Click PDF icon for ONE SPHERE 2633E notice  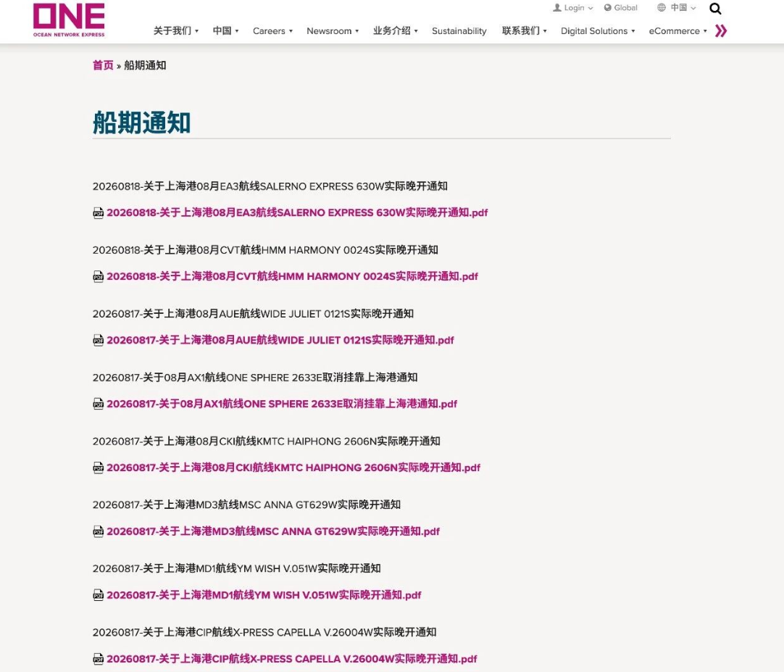tap(99, 404)
